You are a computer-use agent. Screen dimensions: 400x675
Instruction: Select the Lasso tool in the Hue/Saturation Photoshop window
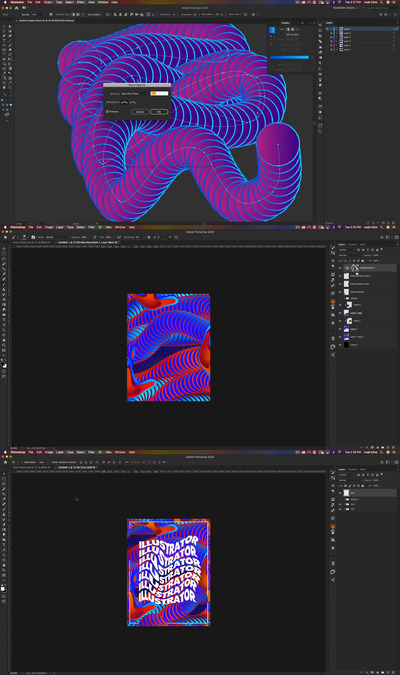[x=4, y=259]
